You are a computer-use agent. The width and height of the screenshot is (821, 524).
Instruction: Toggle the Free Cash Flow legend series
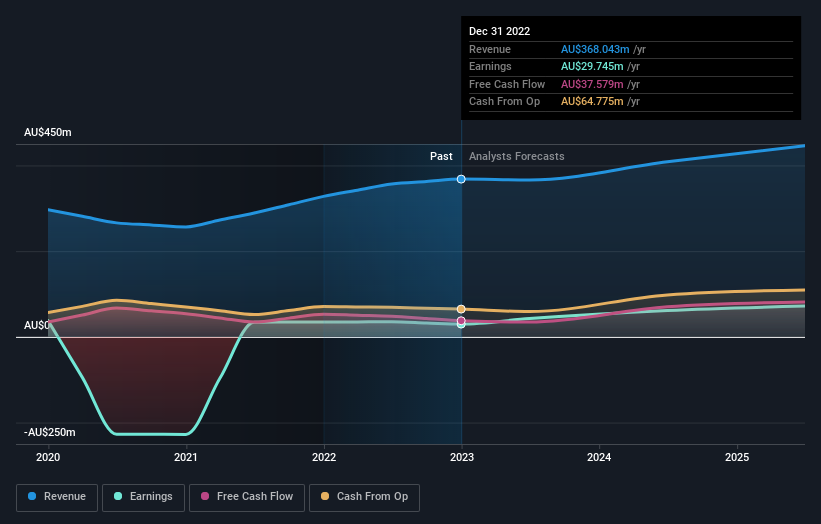pos(247,497)
